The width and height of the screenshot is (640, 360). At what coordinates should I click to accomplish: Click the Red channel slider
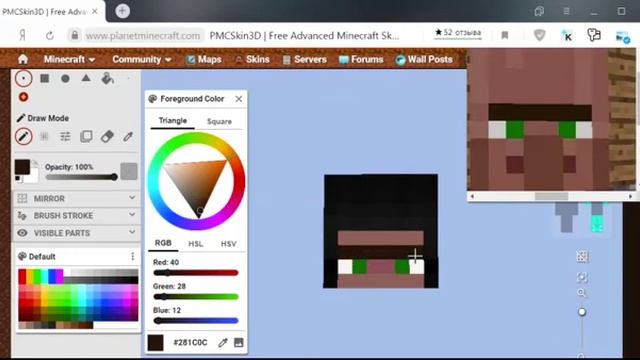click(x=196, y=273)
